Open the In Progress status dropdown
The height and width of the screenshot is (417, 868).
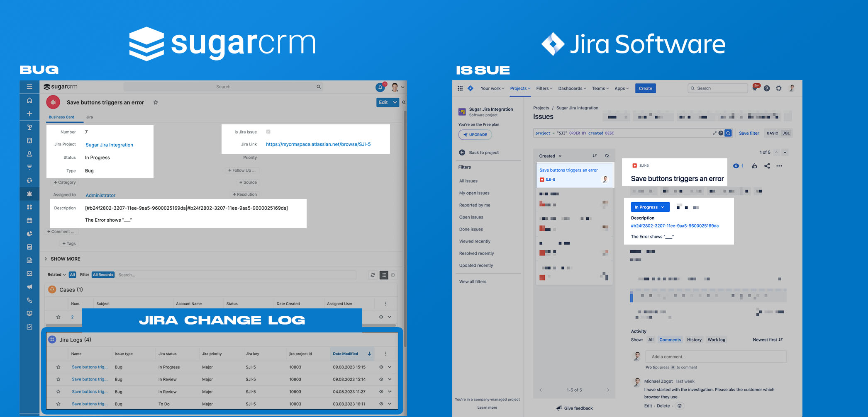pyautogui.click(x=650, y=207)
